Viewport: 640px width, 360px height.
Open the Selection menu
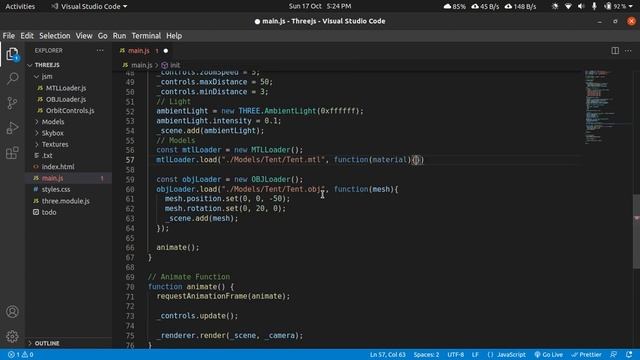pos(55,36)
